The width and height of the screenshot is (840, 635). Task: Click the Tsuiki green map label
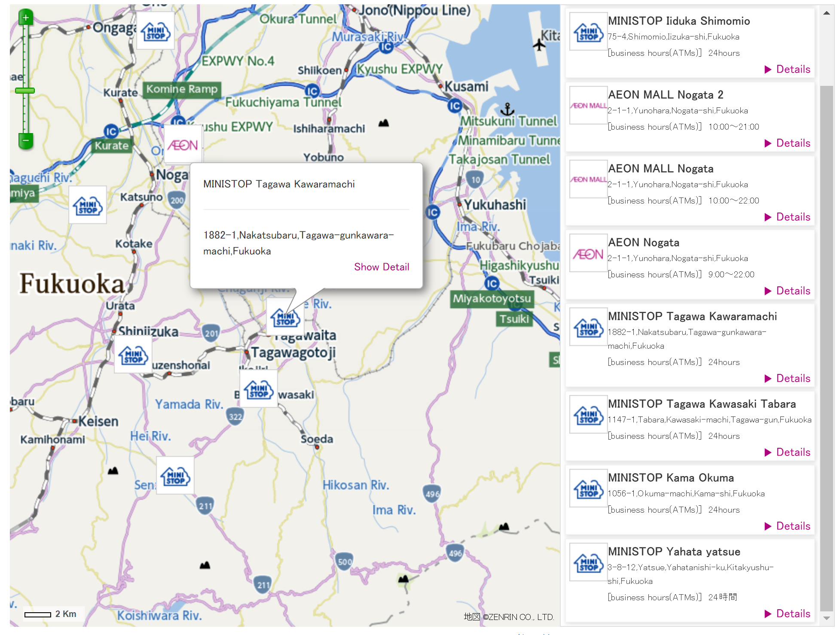click(514, 319)
